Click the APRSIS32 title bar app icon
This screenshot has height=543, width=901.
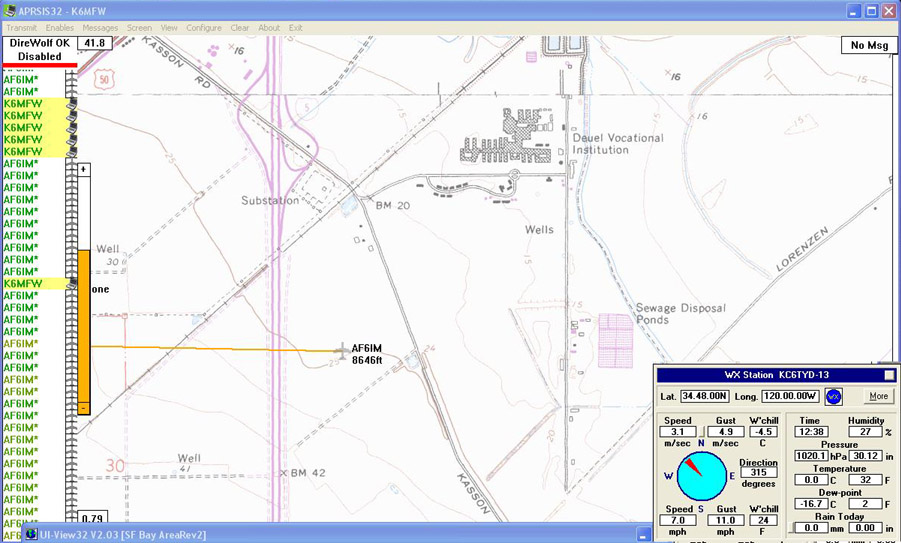coord(10,11)
